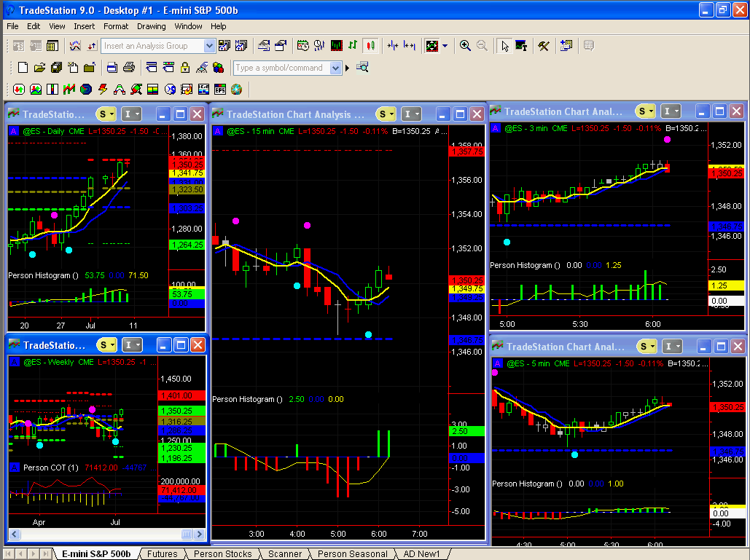Open the I dropdown on 3 min chart
The width and height of the screenshot is (750, 560).
coord(671,111)
